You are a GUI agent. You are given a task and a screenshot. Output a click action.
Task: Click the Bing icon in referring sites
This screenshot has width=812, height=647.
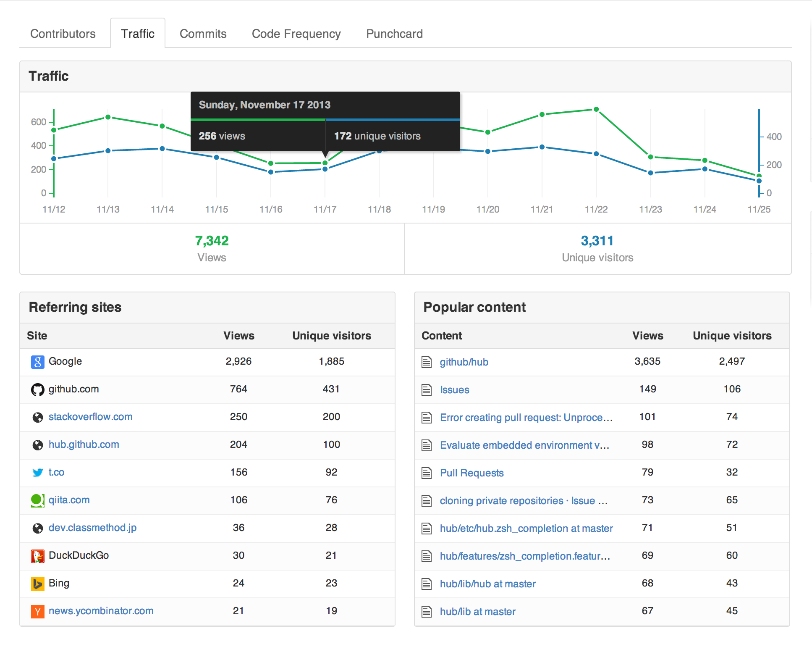coord(38,583)
